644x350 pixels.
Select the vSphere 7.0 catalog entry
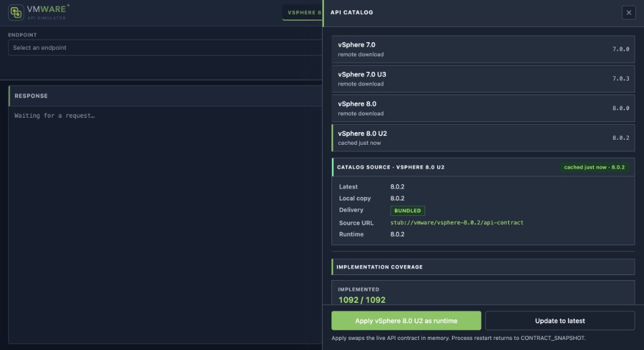point(483,49)
